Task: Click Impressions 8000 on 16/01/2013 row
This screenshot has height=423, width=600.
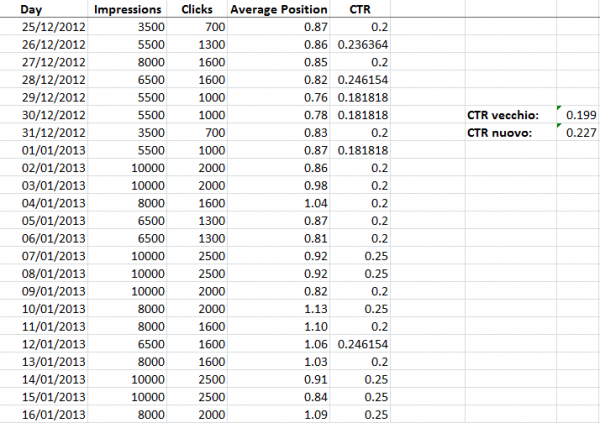Action: (127, 414)
